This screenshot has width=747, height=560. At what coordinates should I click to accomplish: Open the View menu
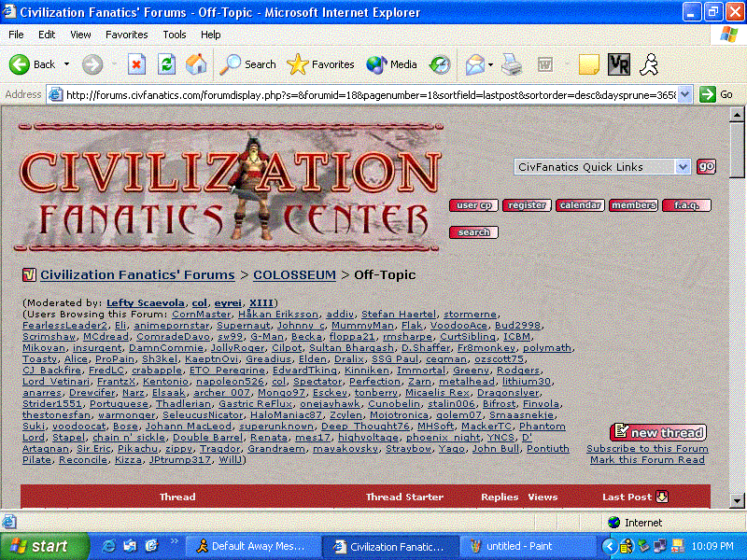click(x=80, y=35)
